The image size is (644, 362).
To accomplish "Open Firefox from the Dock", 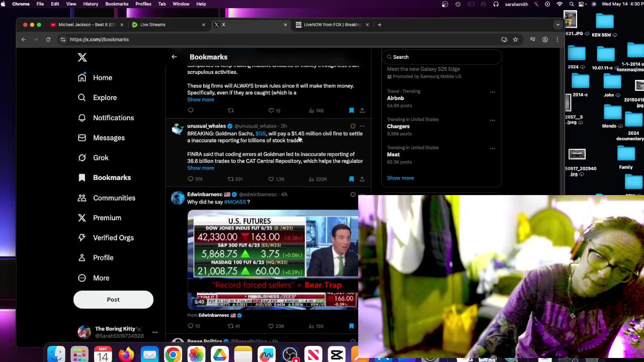I will tap(126, 355).
